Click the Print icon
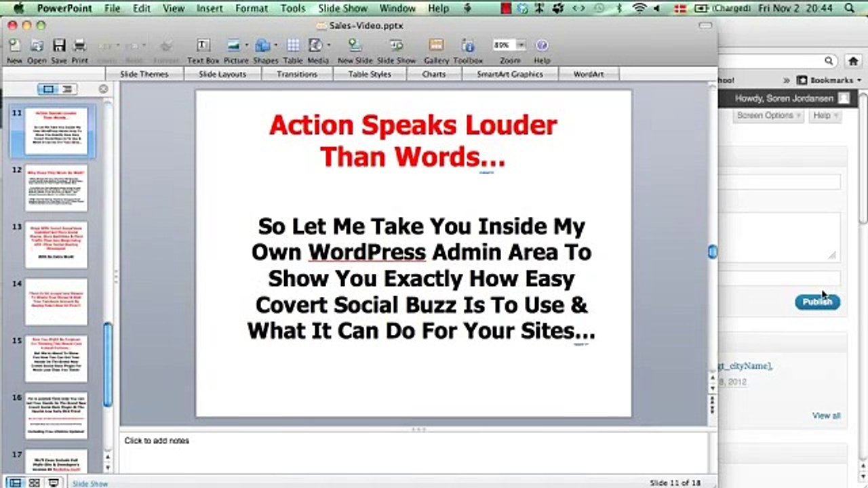This screenshot has height=488, width=868. click(80, 46)
